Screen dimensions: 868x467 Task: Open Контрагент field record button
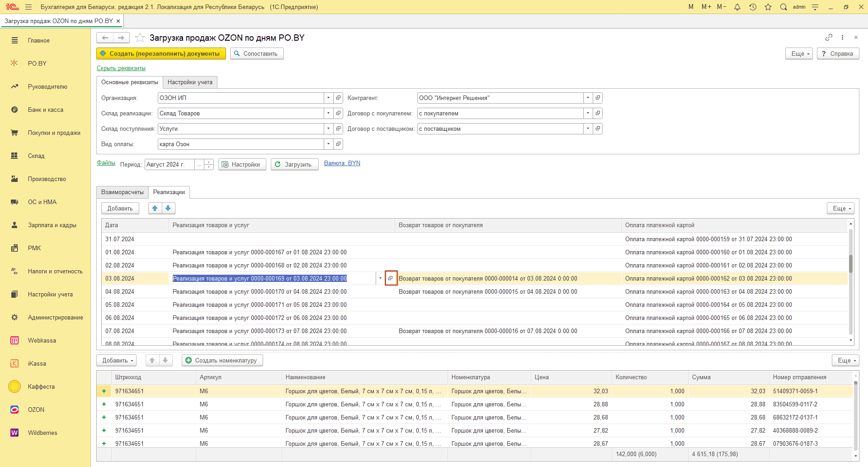tap(598, 98)
